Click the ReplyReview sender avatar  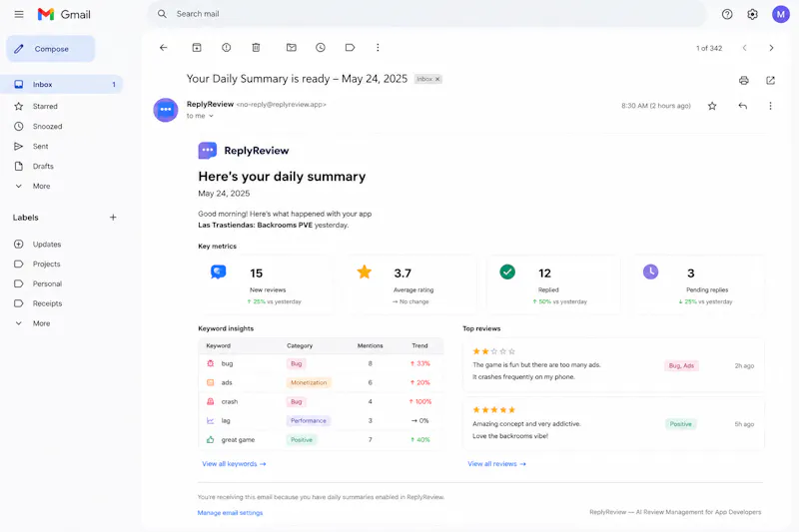pos(166,110)
